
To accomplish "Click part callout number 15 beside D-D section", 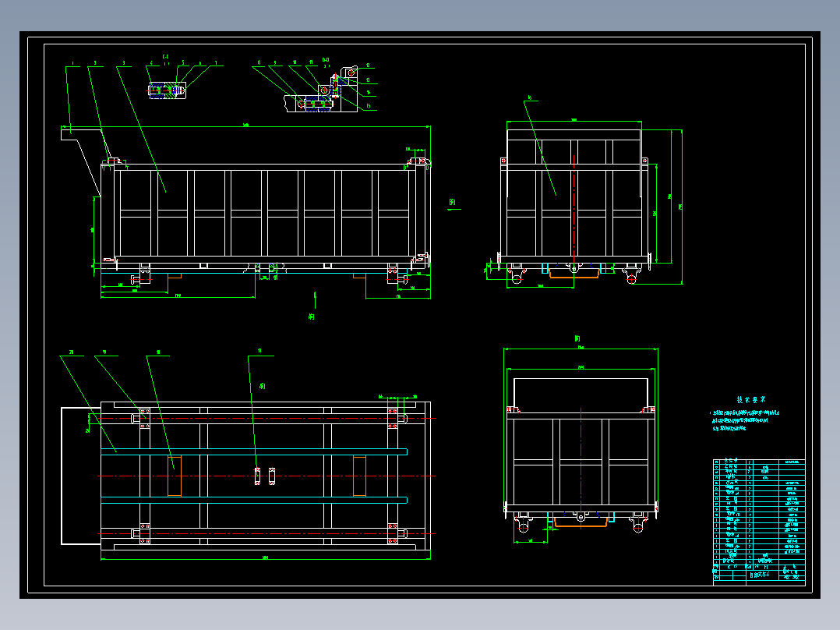I will click(x=369, y=106).
